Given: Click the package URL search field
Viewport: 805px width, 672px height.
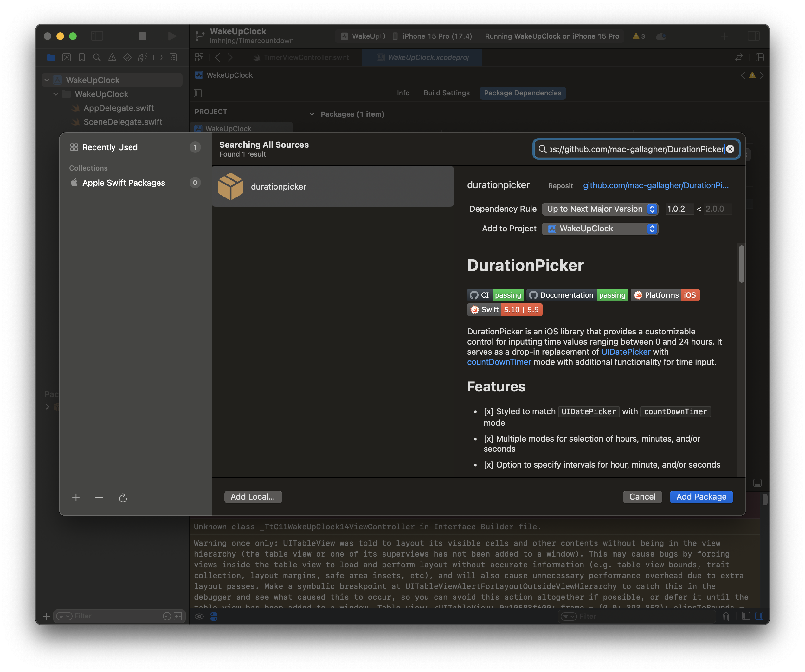Looking at the screenshot, I should click(x=636, y=149).
